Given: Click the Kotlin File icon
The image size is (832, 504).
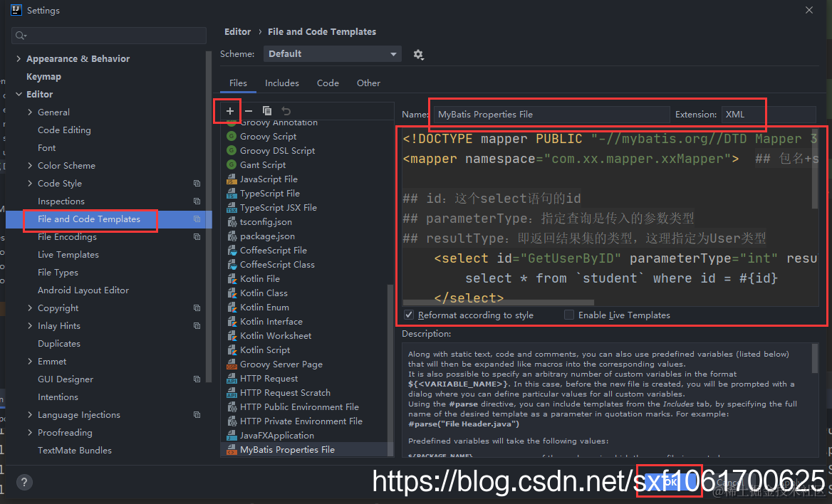Looking at the screenshot, I should tap(232, 279).
